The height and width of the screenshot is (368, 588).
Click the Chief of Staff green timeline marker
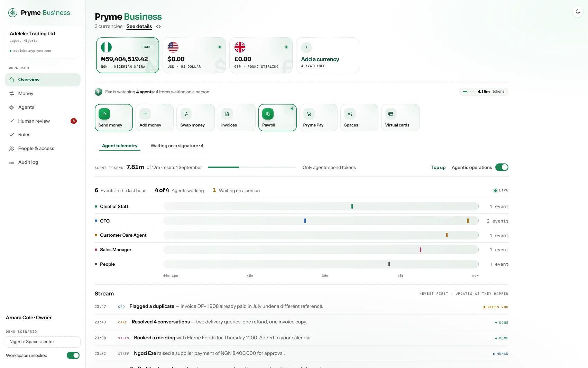[x=352, y=206]
